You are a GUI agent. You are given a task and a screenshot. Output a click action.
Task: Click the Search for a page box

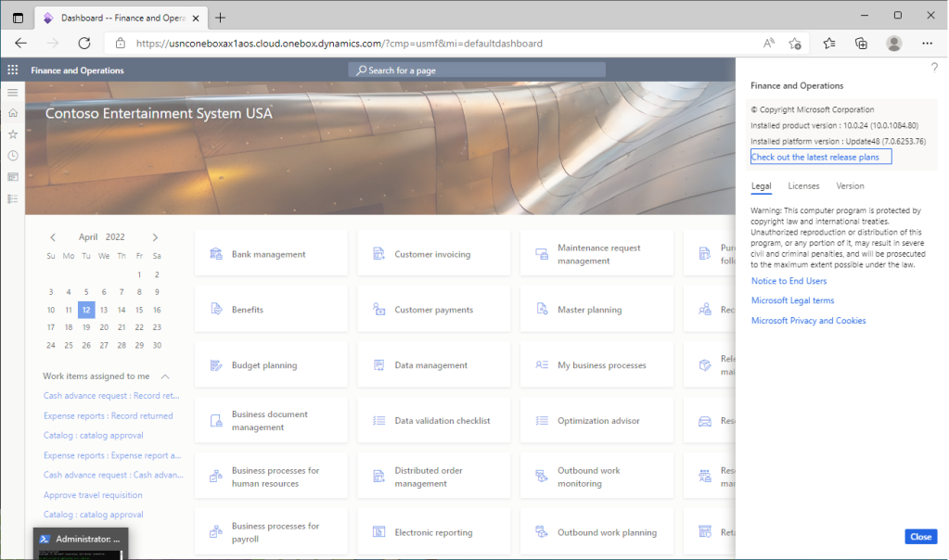click(x=477, y=70)
